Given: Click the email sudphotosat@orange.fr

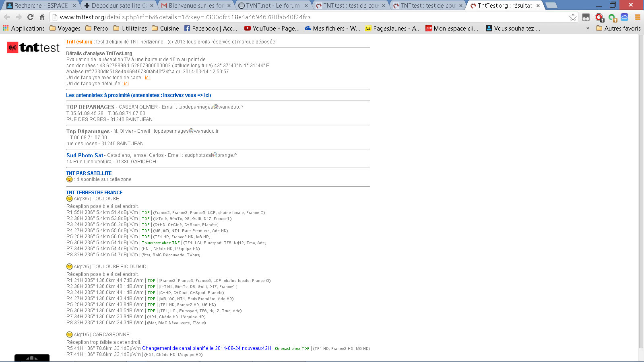Looking at the screenshot, I should (x=211, y=155).
